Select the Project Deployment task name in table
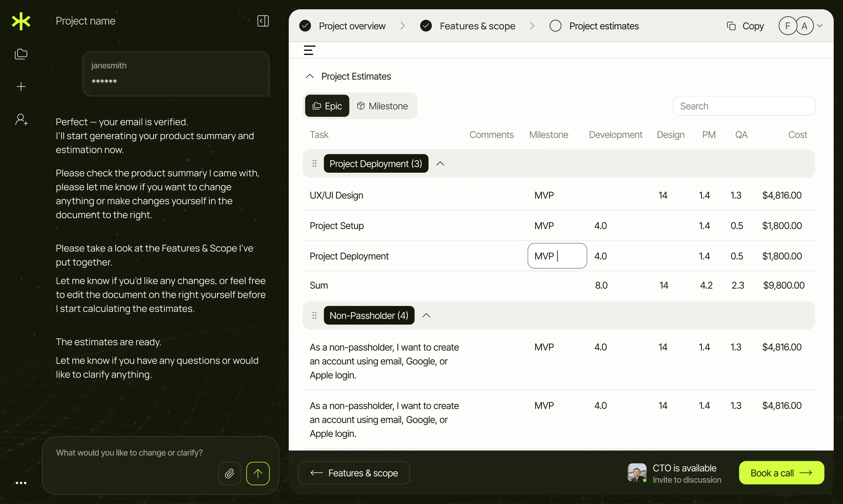Viewport: 843px width, 504px height. tap(349, 256)
